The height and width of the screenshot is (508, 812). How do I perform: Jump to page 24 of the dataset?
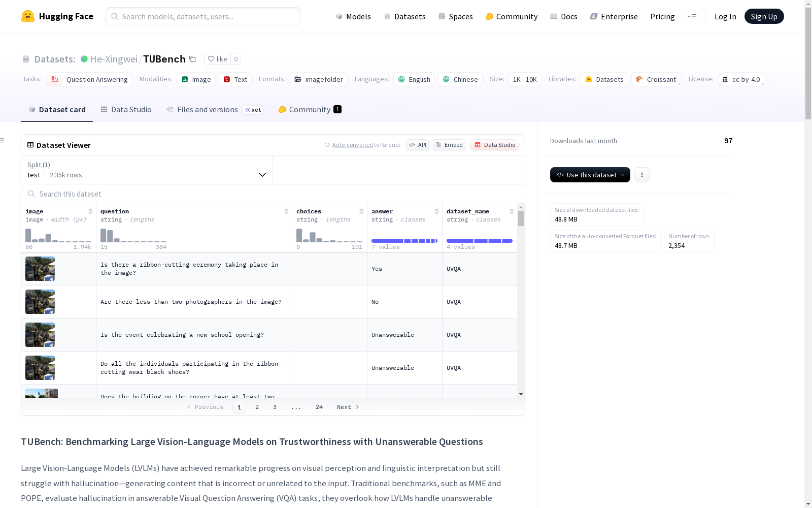(x=319, y=407)
